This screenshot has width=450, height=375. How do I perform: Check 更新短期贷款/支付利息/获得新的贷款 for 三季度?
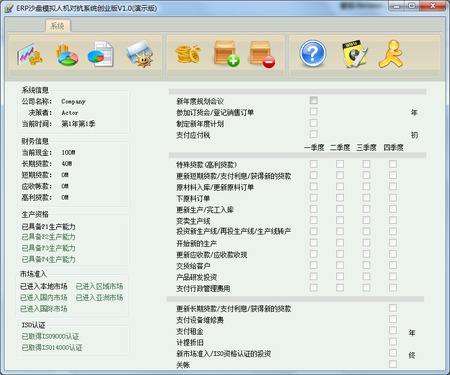click(x=366, y=175)
